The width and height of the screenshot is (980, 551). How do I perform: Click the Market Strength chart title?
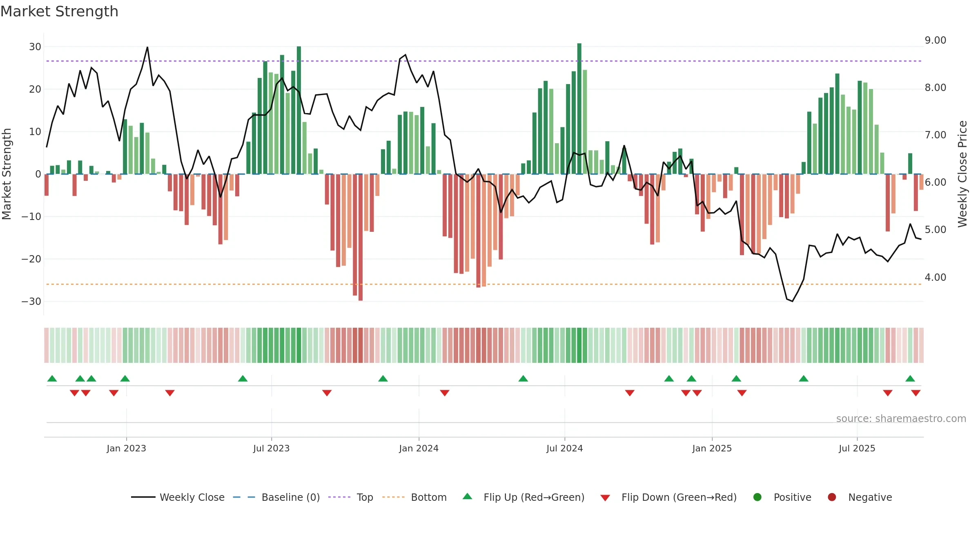60,11
